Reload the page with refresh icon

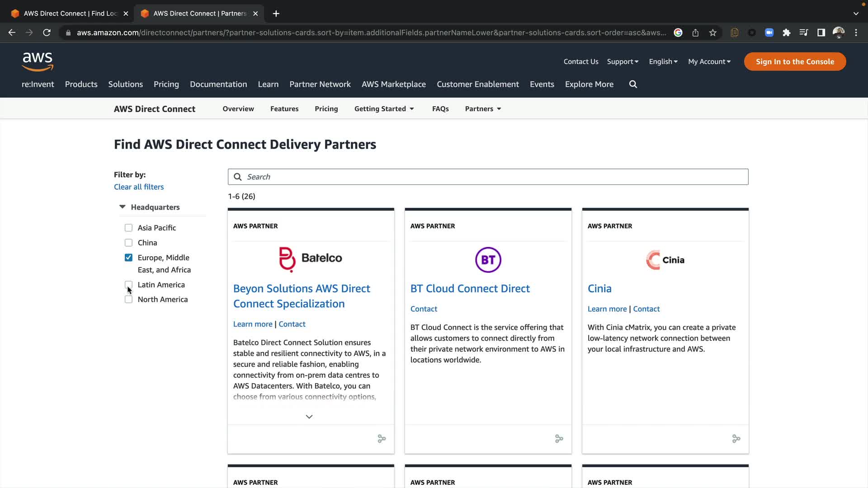[x=47, y=33]
